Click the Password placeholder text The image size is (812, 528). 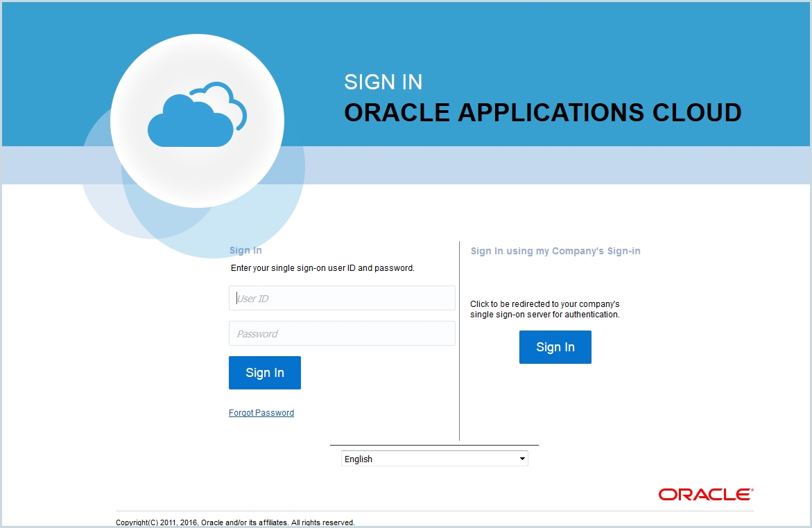(256, 333)
